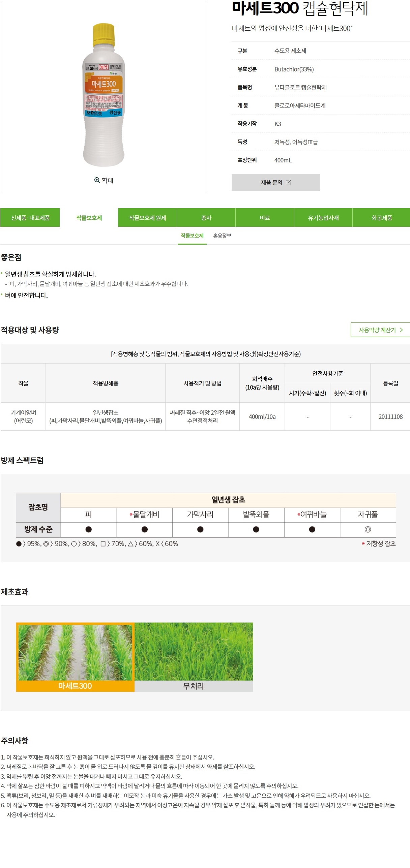This screenshot has width=410, height=868.
Task: Click the 여뀌바늘 weed column header
Action: (x=312, y=515)
